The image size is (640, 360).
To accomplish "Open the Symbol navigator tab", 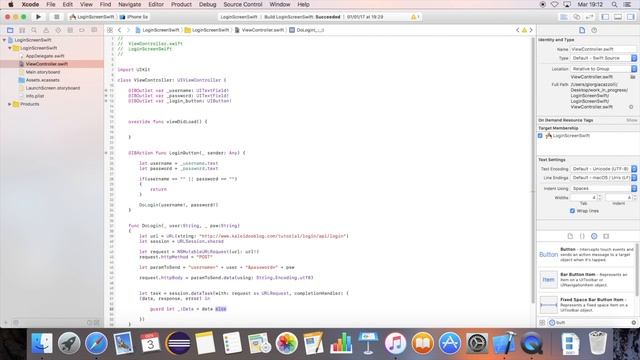I will point(22,30).
